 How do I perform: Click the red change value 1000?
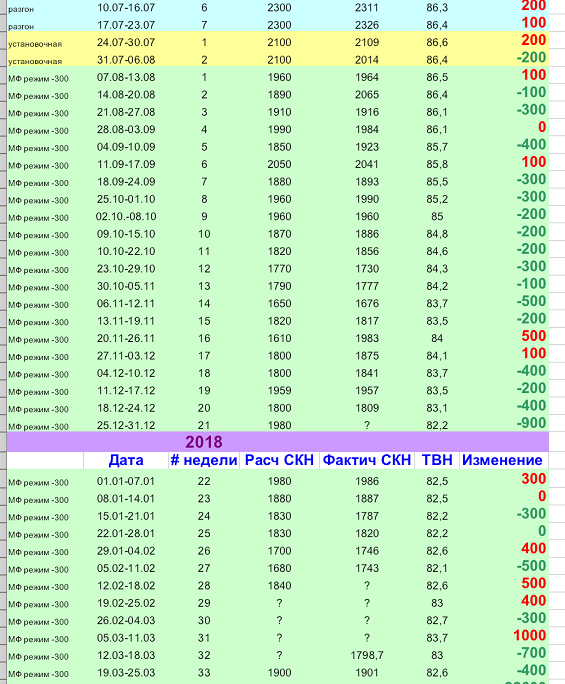529,636
